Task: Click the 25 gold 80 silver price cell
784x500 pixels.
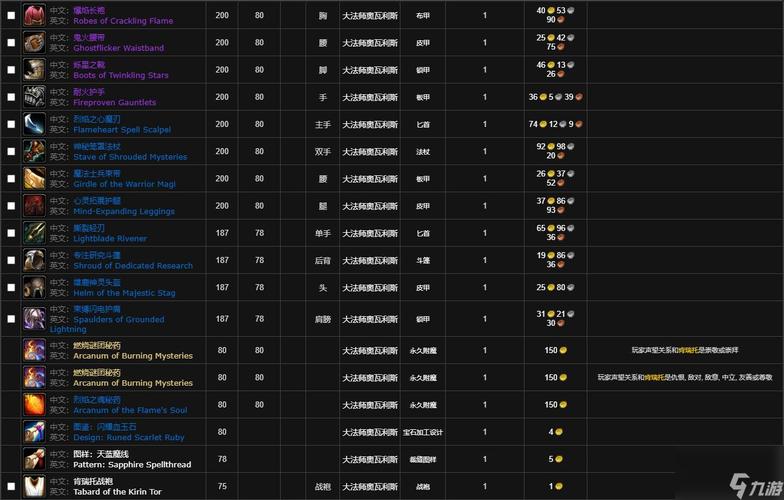Action: pyautogui.click(x=555, y=288)
